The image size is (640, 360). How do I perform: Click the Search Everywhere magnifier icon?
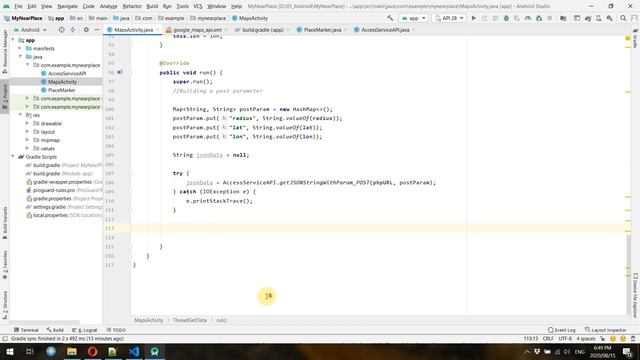[x=623, y=18]
